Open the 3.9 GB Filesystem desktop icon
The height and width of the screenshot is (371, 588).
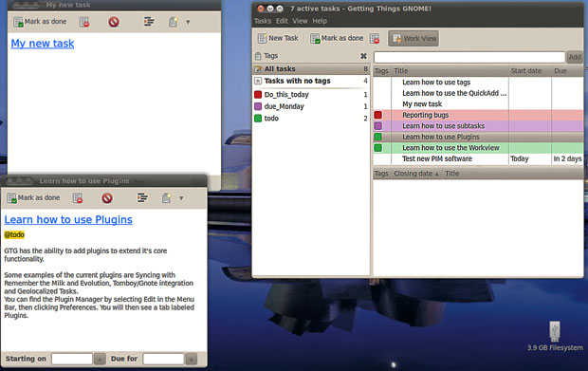pyautogui.click(x=555, y=336)
